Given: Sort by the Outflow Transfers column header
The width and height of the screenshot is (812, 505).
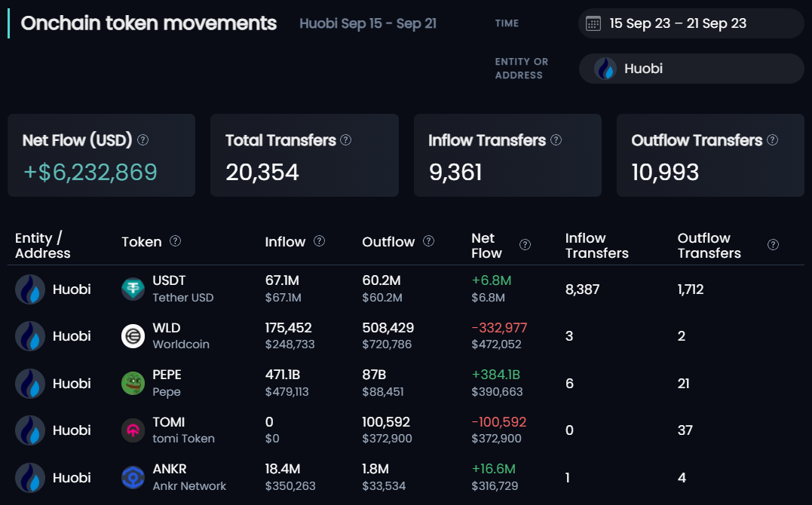Looking at the screenshot, I should coord(709,246).
